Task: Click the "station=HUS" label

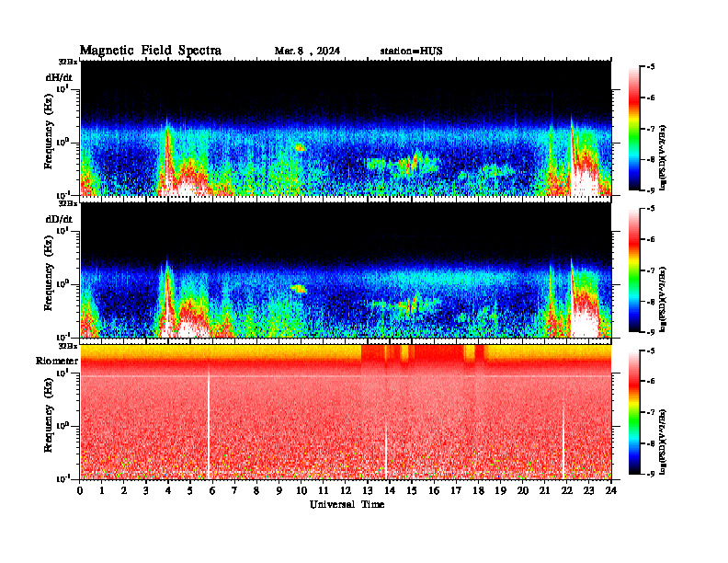Action: 411,52
